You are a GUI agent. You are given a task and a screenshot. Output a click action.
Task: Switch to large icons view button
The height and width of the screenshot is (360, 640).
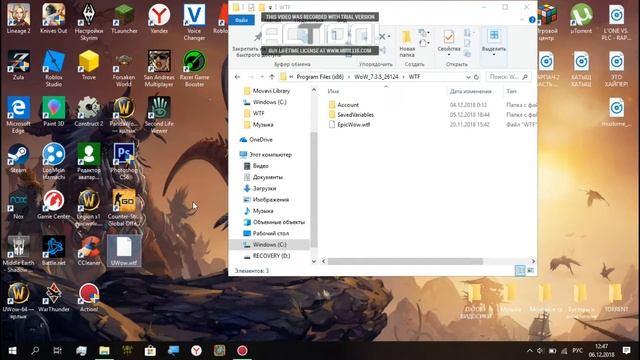click(x=531, y=270)
